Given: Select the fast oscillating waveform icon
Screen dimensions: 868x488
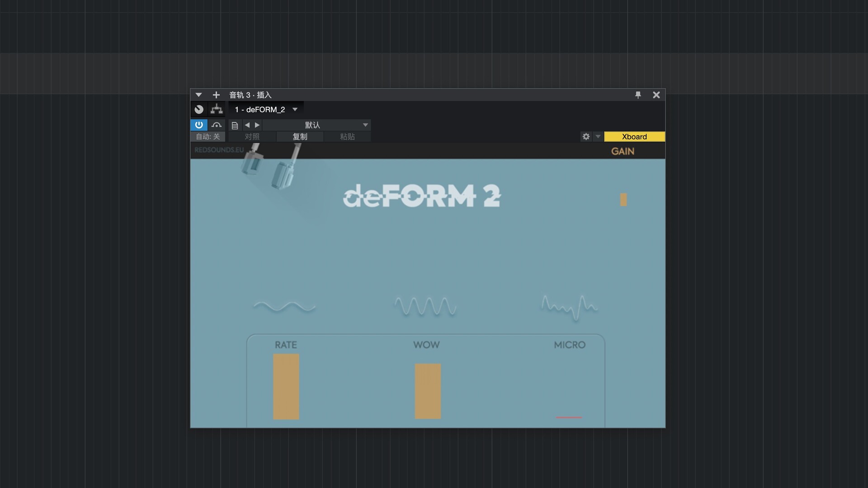Looking at the screenshot, I should coord(425,306).
